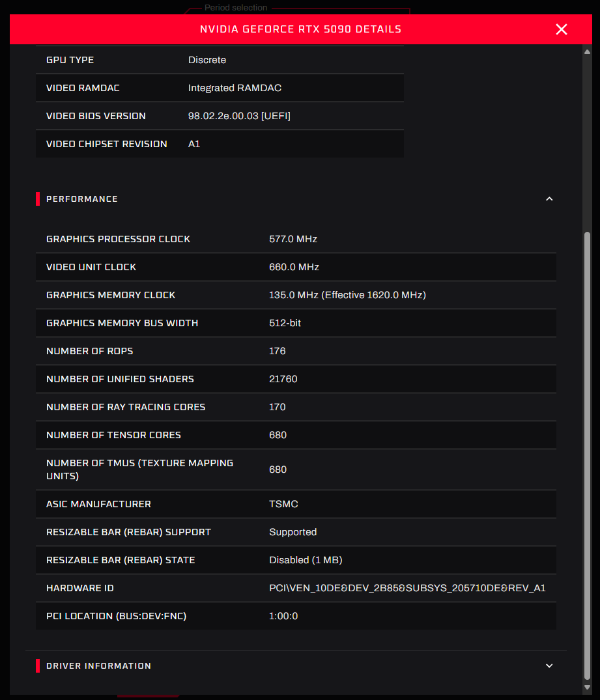Click the down chevron next to DRIVER INFORMATION
This screenshot has width=600, height=700.
point(549,665)
